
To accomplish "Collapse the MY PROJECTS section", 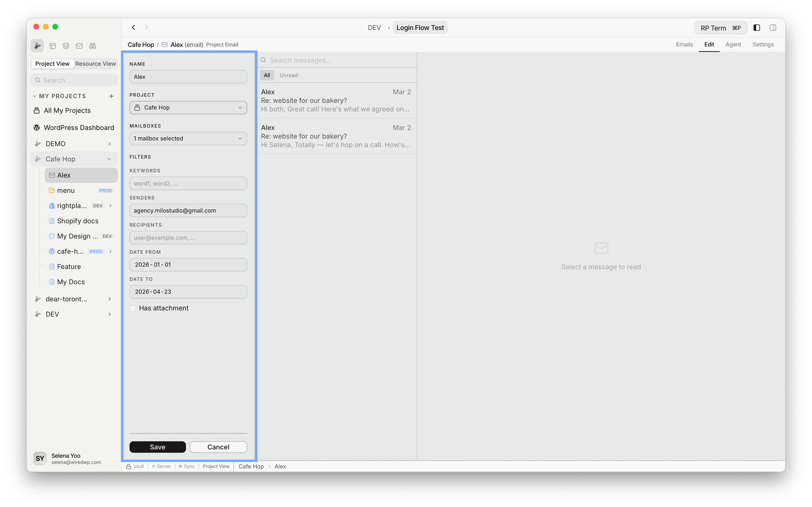I will [x=35, y=96].
